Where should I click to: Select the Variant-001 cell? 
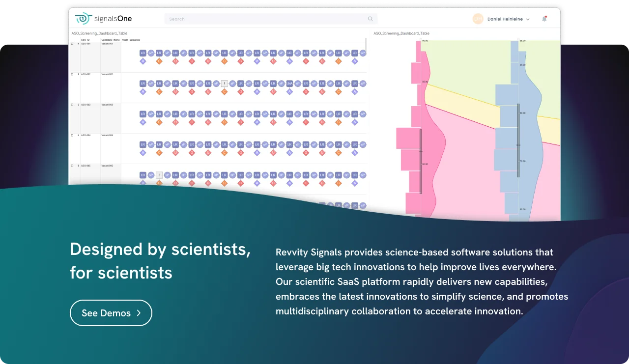[x=107, y=44]
